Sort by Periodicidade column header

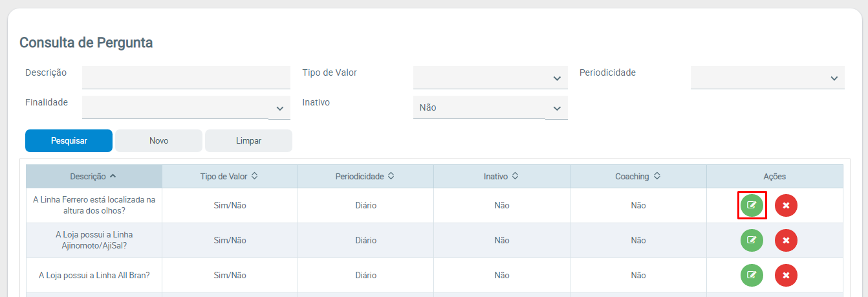[365, 176]
